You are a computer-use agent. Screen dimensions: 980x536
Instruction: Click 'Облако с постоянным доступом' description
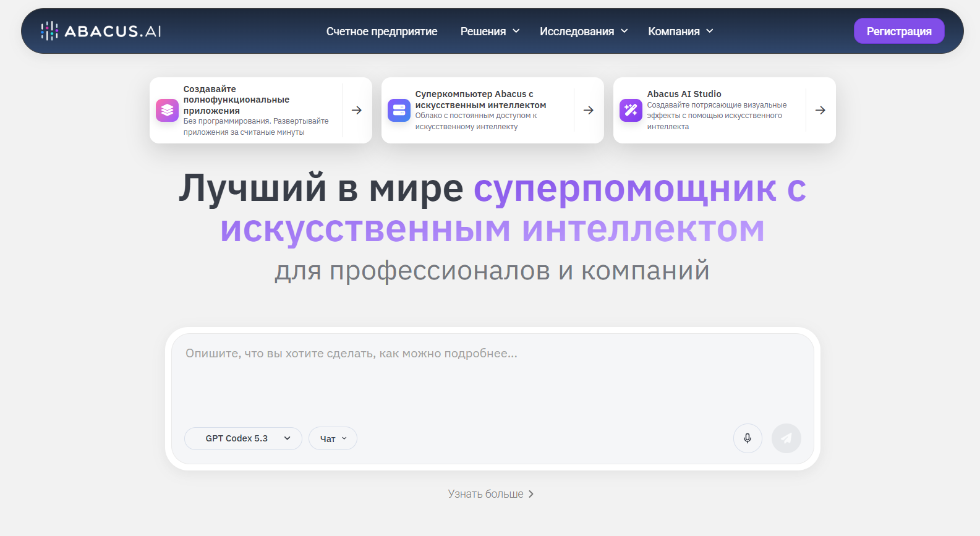tap(476, 121)
